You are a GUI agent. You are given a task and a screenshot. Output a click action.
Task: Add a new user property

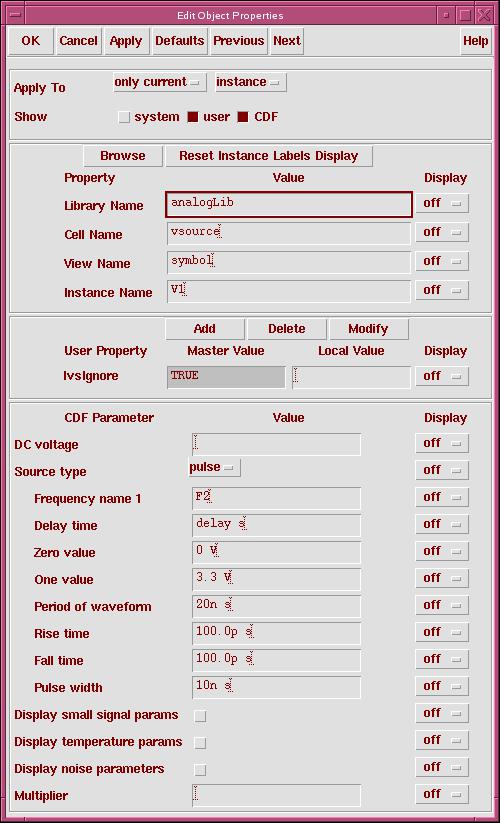[205, 329]
